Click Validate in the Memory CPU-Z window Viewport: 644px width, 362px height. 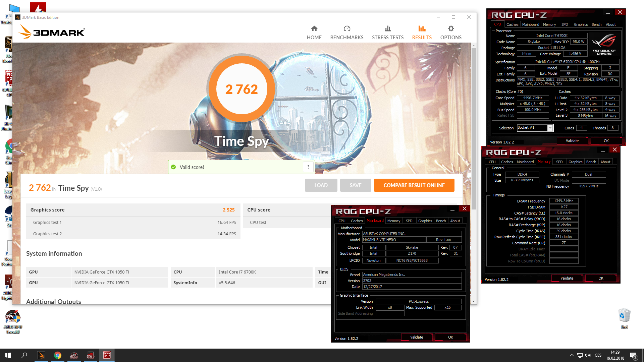click(567, 278)
